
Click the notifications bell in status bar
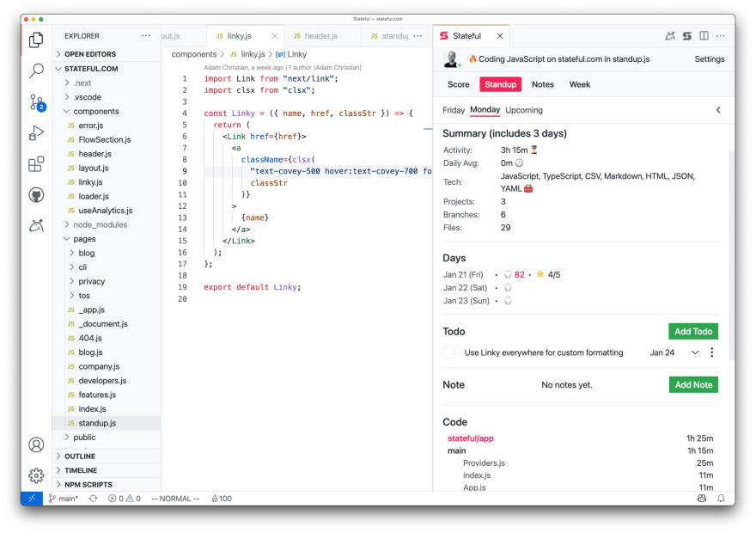[721, 499]
